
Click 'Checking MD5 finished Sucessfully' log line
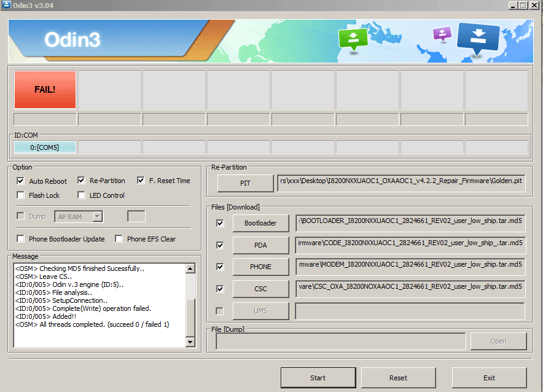coord(80,269)
